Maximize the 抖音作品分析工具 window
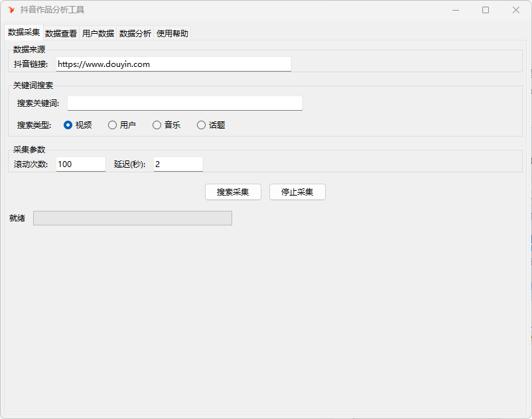This screenshot has height=419, width=532. click(x=486, y=10)
